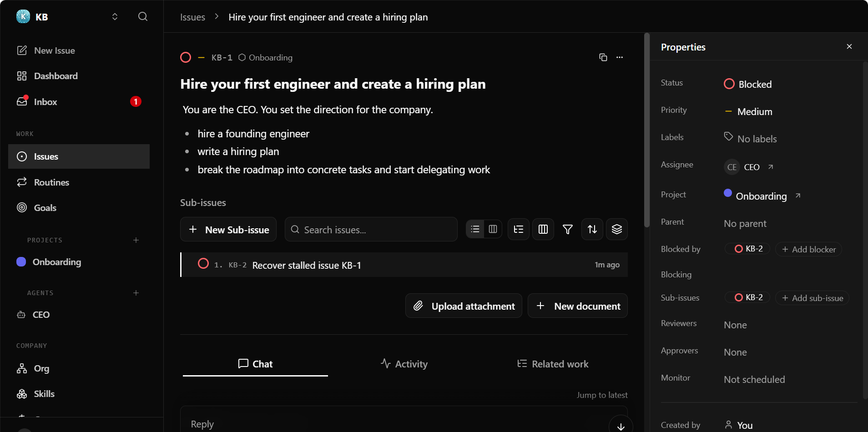Image resolution: width=868 pixels, height=432 pixels.
Task: Open the Inbox
Action: (79, 102)
